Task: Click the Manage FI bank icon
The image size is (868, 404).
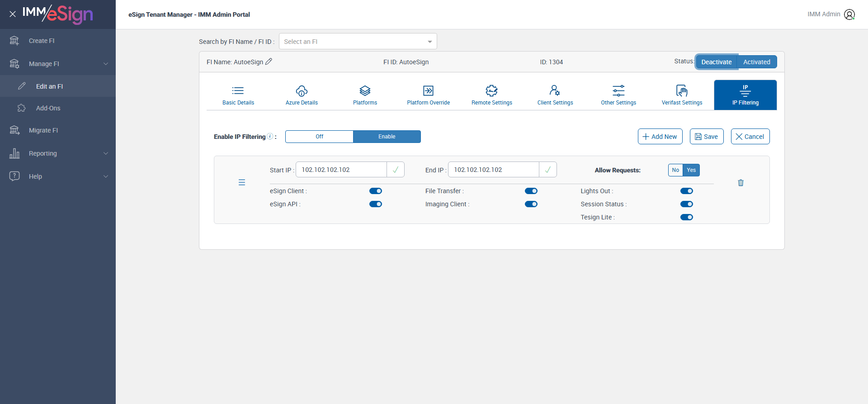Action: 14,64
